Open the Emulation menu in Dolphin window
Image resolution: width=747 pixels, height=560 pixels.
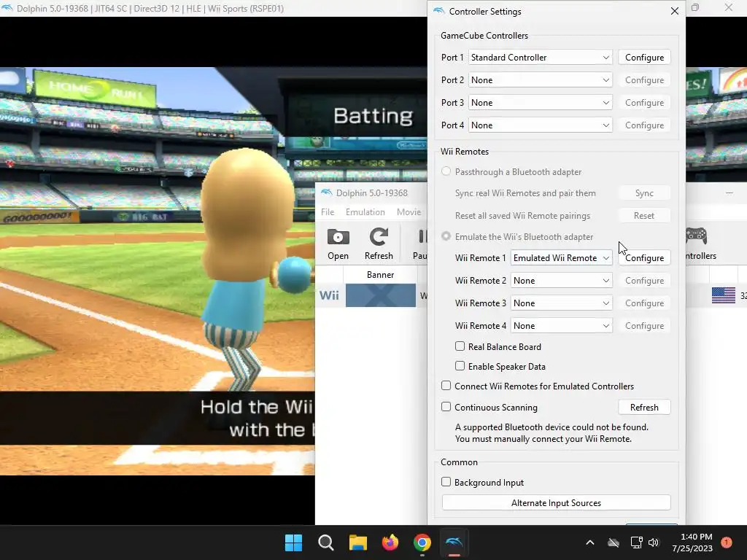click(x=365, y=212)
